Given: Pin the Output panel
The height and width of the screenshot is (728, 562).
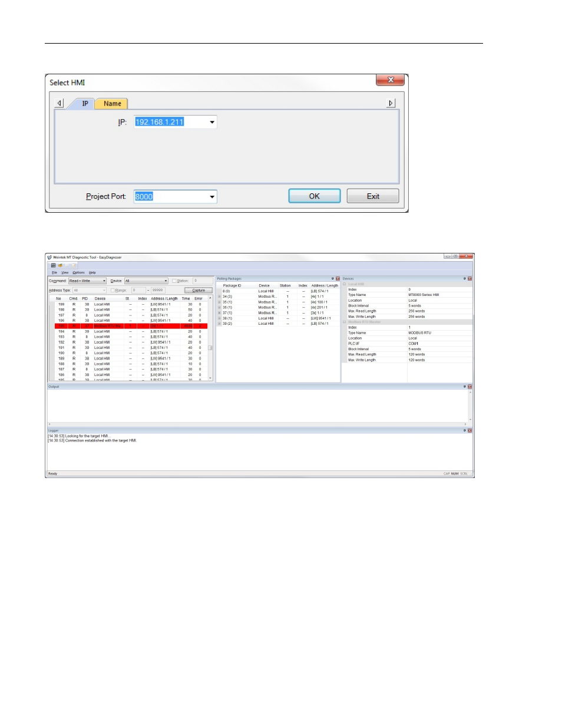Looking at the screenshot, I should pyautogui.click(x=464, y=387).
